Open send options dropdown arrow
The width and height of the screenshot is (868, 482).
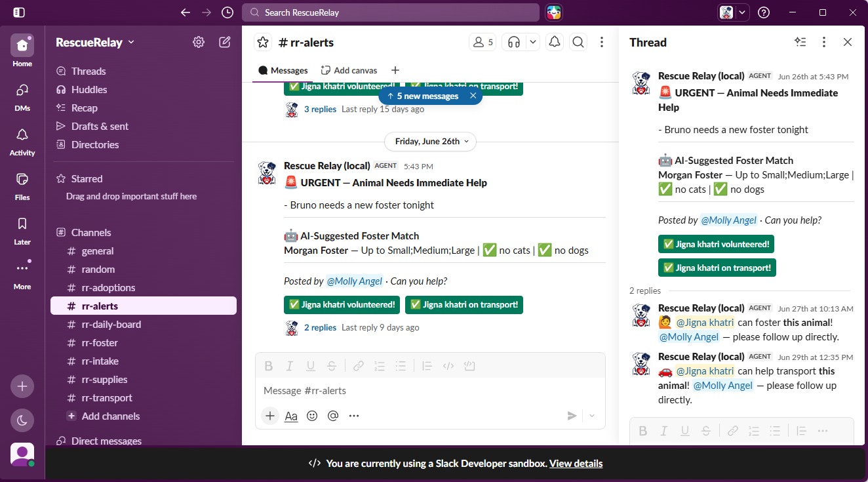point(593,416)
